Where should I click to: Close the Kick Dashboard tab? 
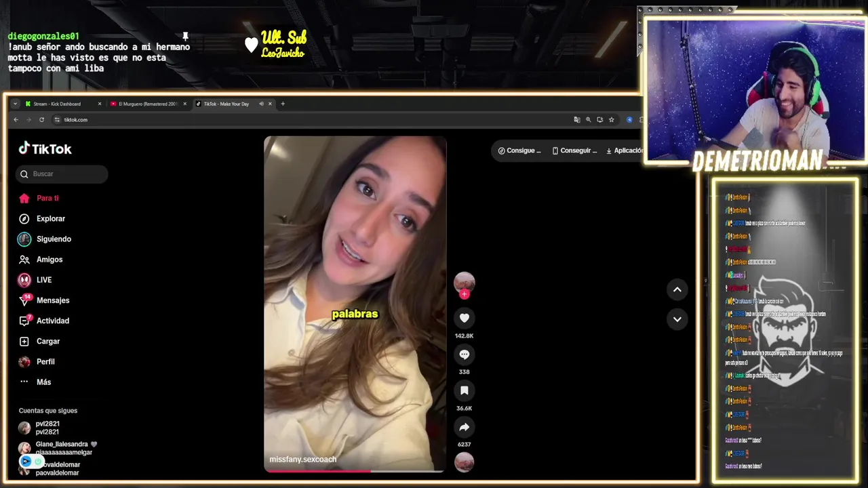(100, 104)
